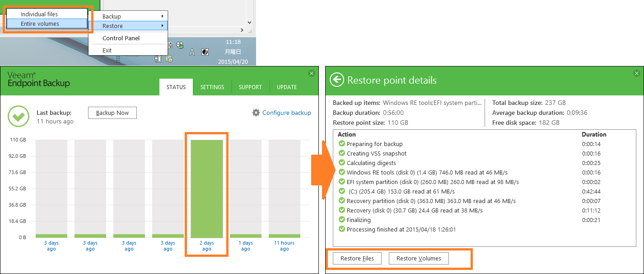Click the Restore Files button

357,259
